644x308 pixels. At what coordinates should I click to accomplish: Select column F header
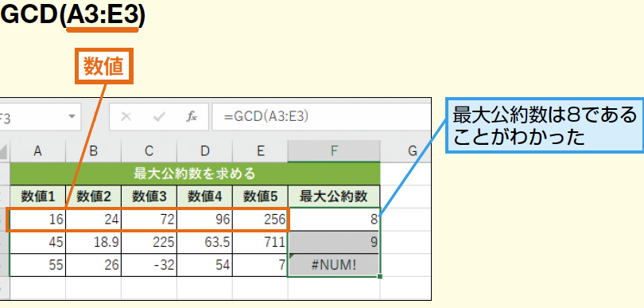point(334,151)
